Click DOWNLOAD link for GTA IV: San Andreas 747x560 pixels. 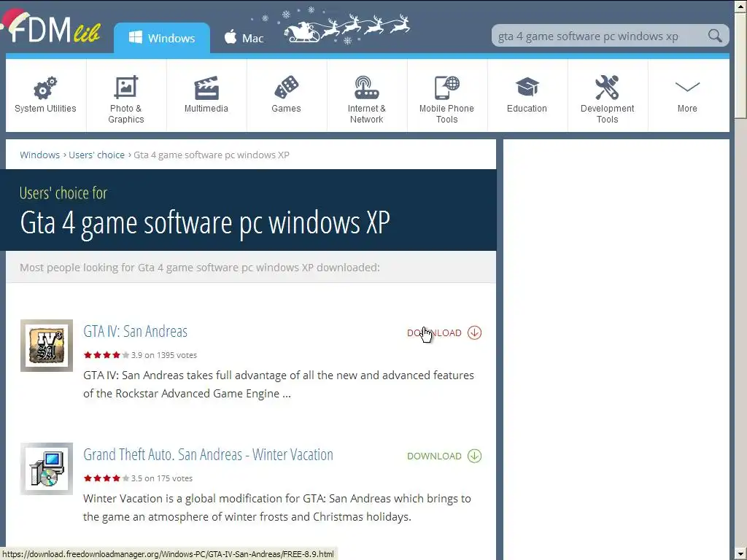click(434, 332)
